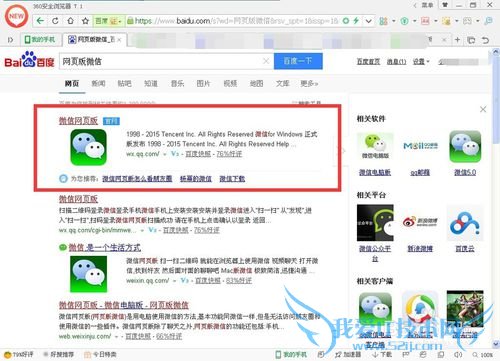Viewport: 500px width, 361px height.
Task: Select the 网页 search category tab
Action: (72, 83)
